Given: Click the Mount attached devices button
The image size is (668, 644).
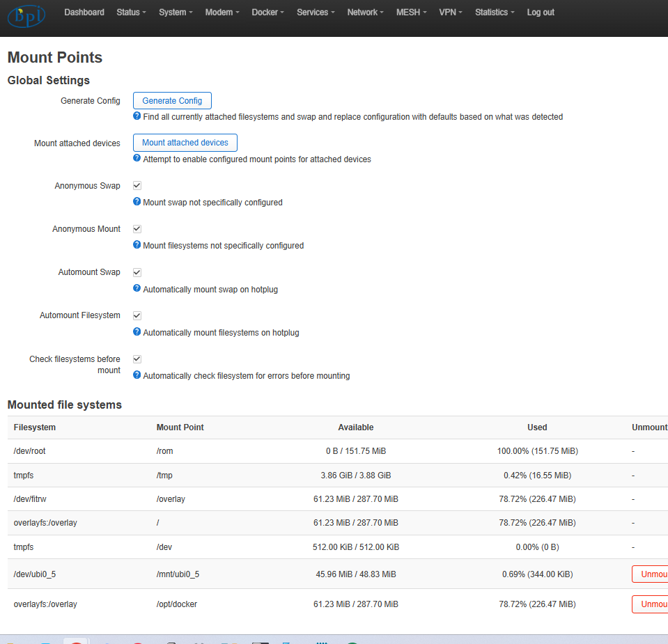Looking at the screenshot, I should coord(185,143).
